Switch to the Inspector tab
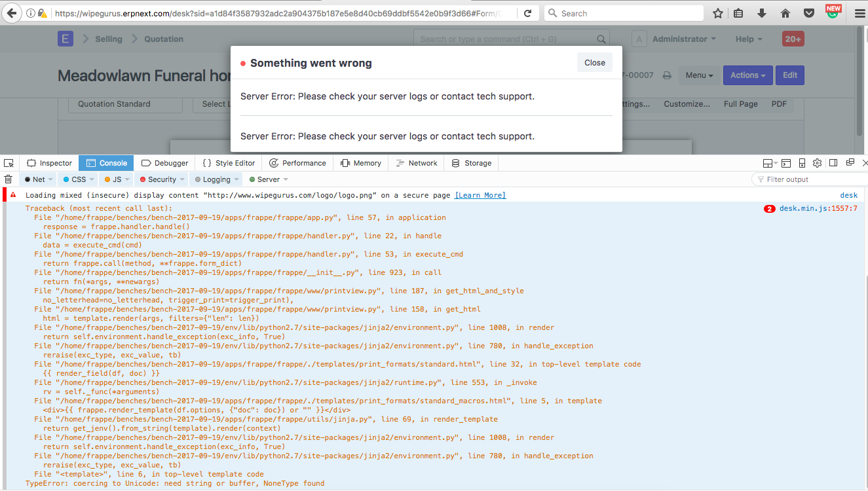This screenshot has height=491, width=868. click(49, 163)
